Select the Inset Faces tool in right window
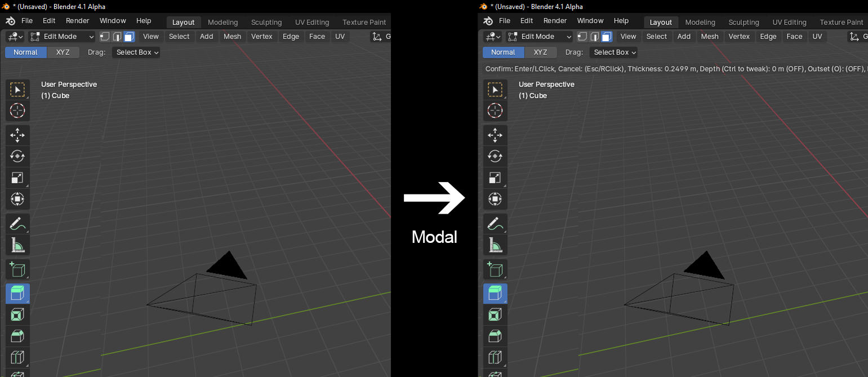Viewport: 868px width, 377px height. pos(495,314)
